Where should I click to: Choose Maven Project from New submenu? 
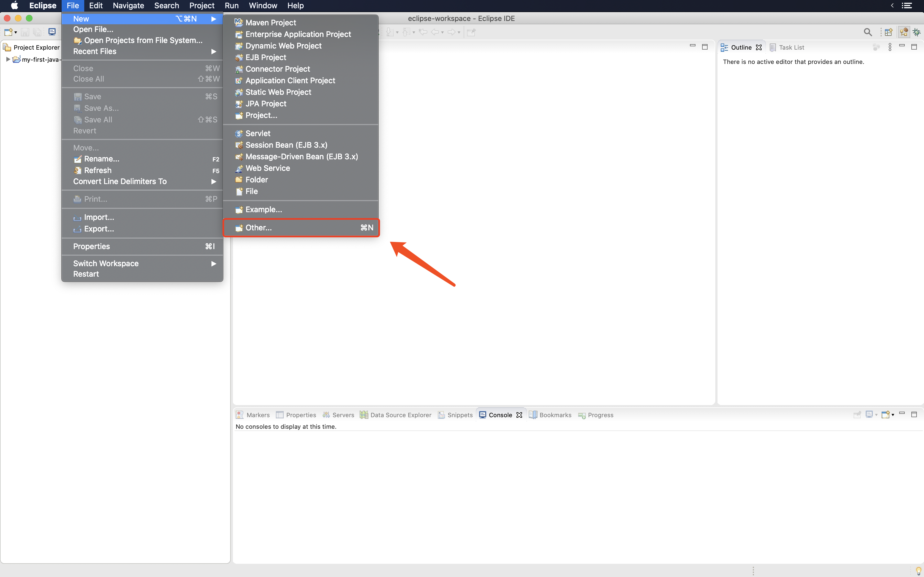pyautogui.click(x=301, y=23)
